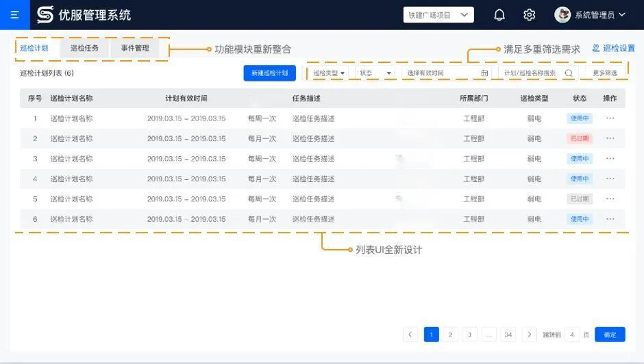
Task: Click the red 已过期 status tag in row 2
Action: coord(580,138)
